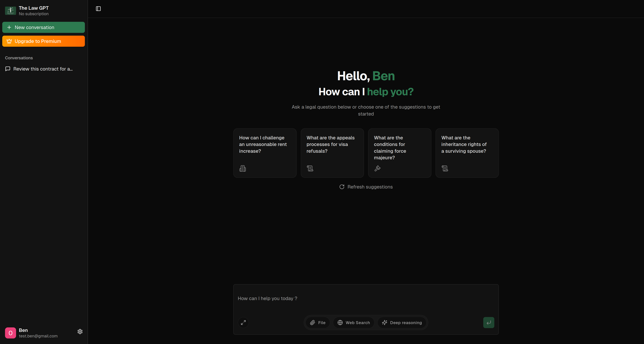Enable Web Search mode
Viewport: 644px width, 344px height.
coord(353,323)
